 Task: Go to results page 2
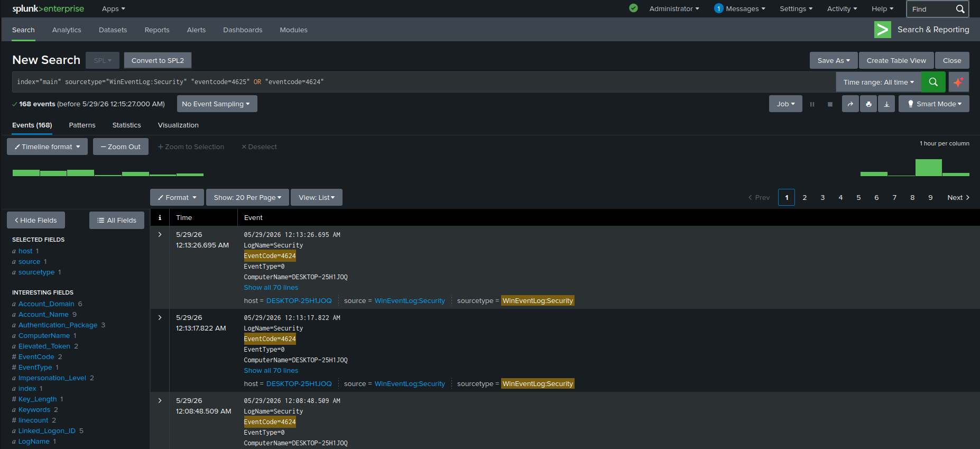(805, 197)
